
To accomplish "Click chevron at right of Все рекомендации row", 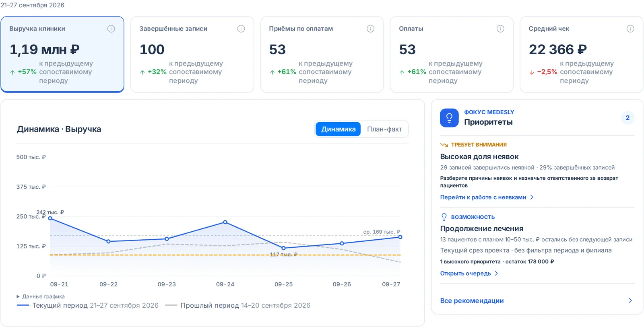I will pos(630,300).
